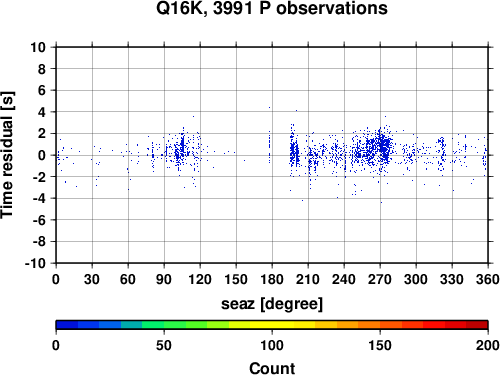This screenshot has width=500, height=375.
Task: Click the outlier point near 180 degrees at 4 s
Action: (x=269, y=107)
